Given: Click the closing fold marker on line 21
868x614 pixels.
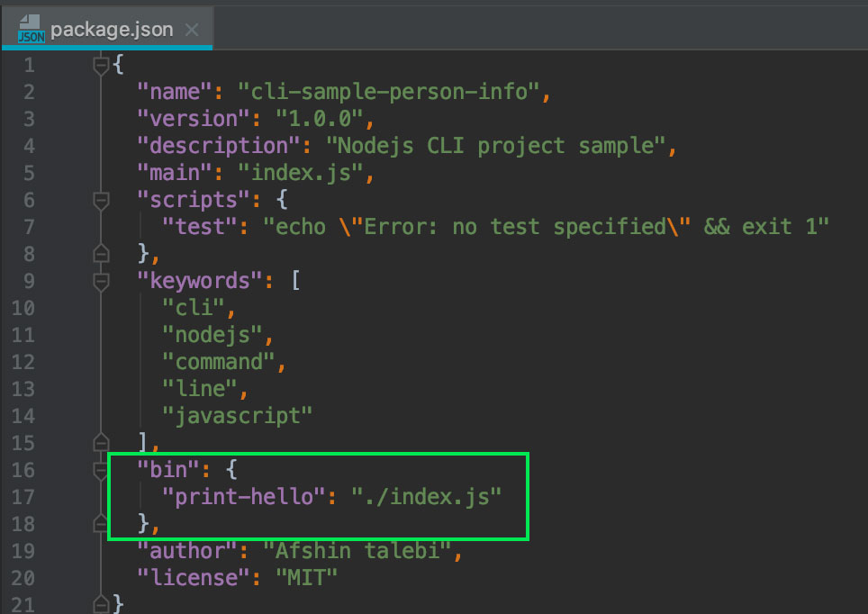Looking at the screenshot, I should pyautogui.click(x=101, y=603).
